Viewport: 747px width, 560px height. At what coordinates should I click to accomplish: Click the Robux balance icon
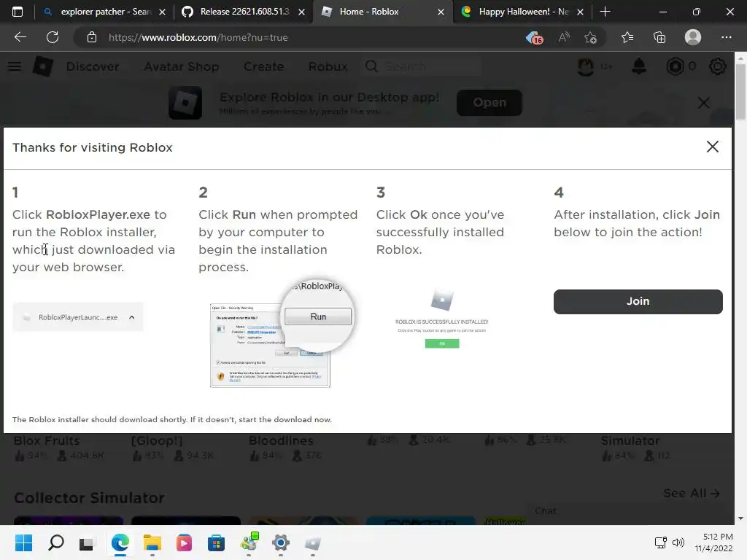[675, 66]
